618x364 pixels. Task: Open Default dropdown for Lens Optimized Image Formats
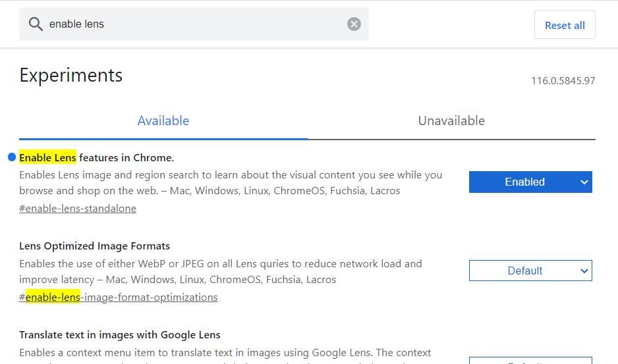point(530,271)
